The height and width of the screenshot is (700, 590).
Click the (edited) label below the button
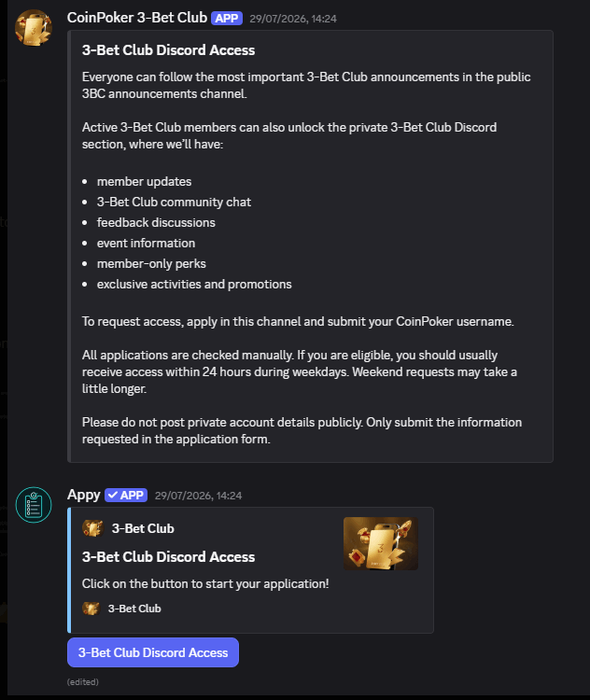coord(83,682)
